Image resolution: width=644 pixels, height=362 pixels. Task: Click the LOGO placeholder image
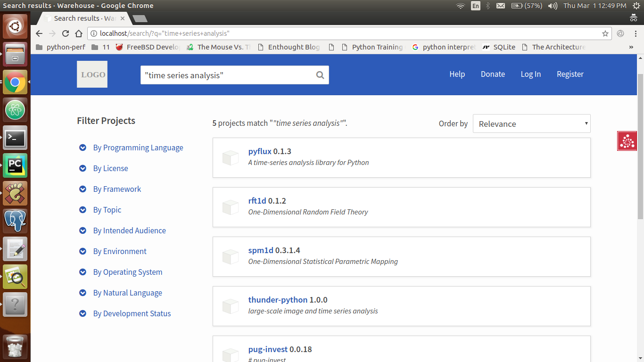point(92,74)
